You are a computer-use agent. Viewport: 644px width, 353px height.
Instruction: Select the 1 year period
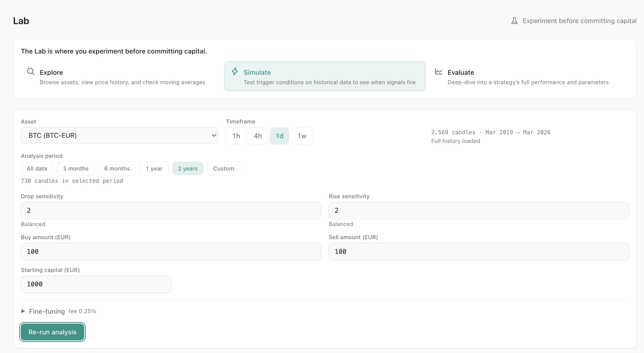click(x=154, y=168)
